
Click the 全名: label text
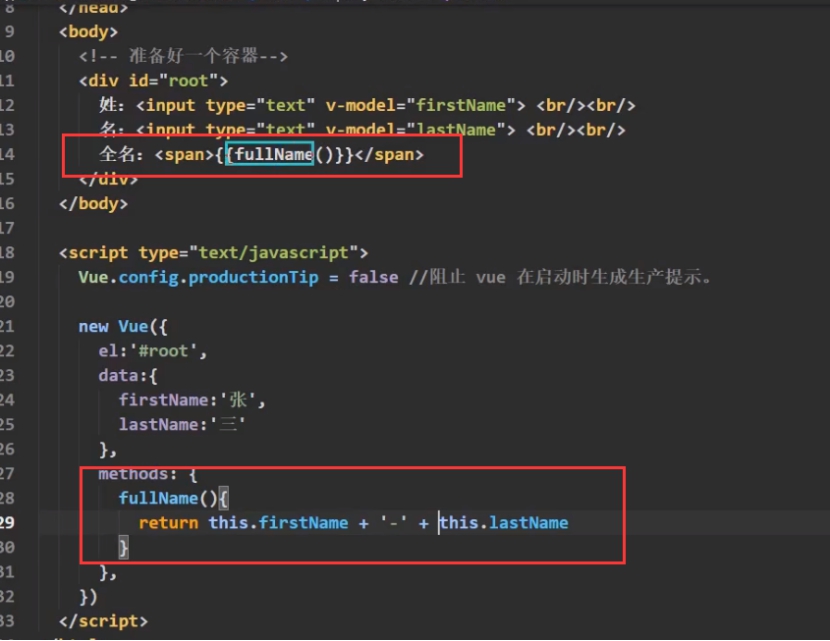pyautogui.click(x=121, y=154)
